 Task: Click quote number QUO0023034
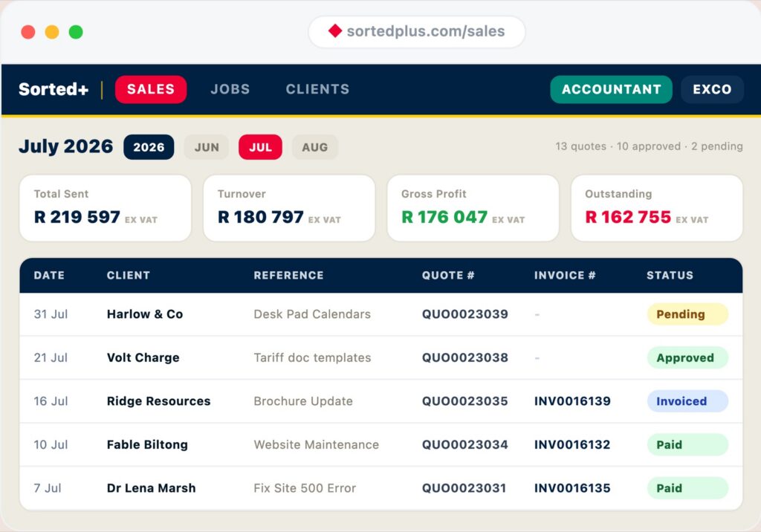coord(465,444)
